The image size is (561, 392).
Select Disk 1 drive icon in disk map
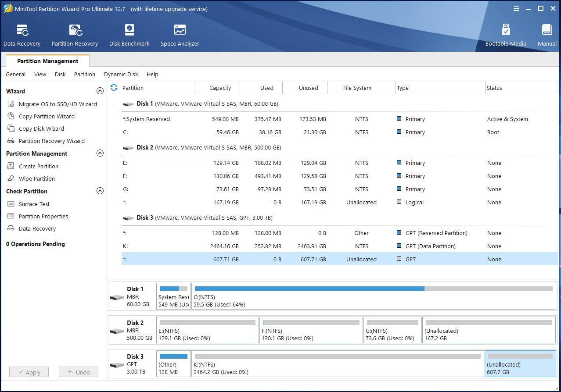click(x=117, y=297)
